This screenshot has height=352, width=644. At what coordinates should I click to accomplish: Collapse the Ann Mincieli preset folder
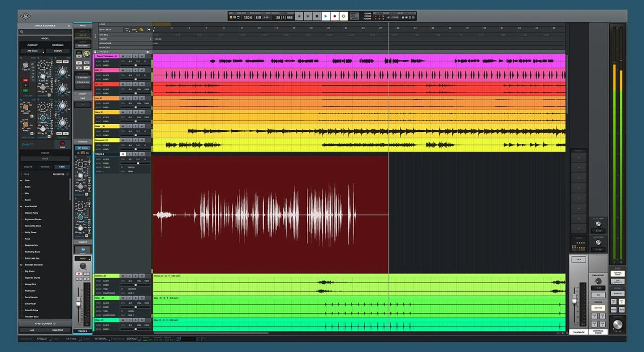21,207
